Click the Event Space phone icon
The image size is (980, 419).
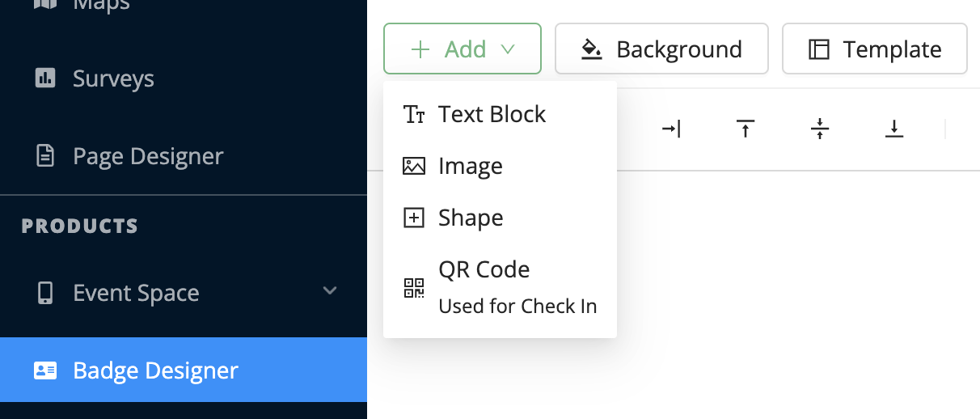point(45,293)
